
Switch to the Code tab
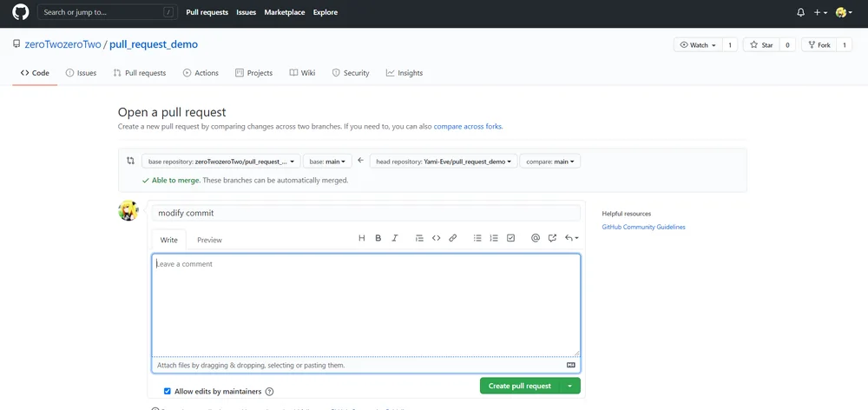[x=35, y=73]
